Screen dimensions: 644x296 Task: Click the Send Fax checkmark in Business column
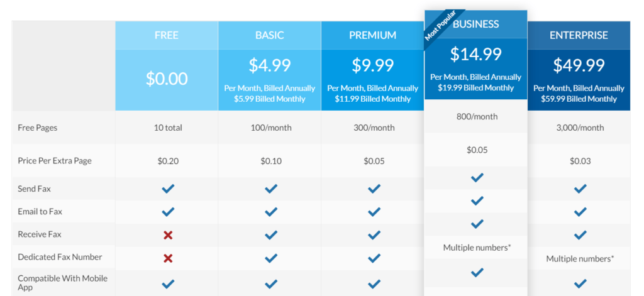(477, 178)
